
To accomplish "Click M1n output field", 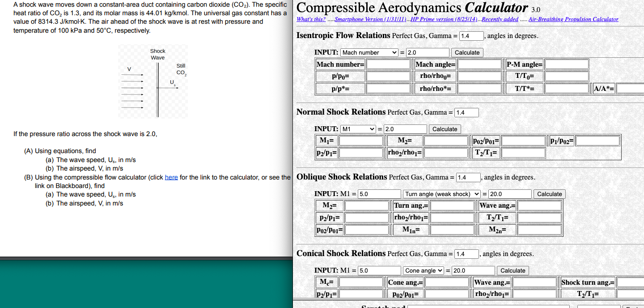I will (452, 230).
